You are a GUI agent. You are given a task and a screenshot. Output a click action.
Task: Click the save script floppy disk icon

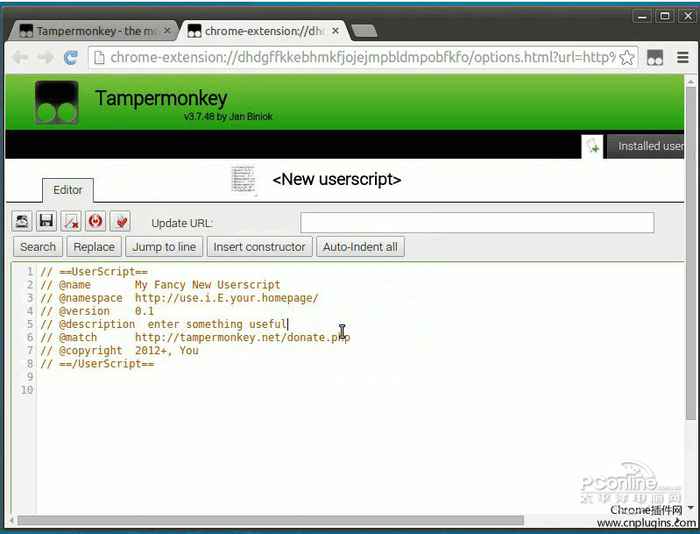(46, 221)
